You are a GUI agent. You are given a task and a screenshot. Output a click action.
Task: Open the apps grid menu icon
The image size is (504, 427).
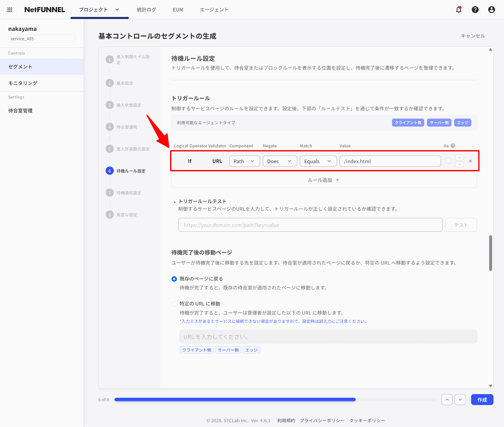10,10
